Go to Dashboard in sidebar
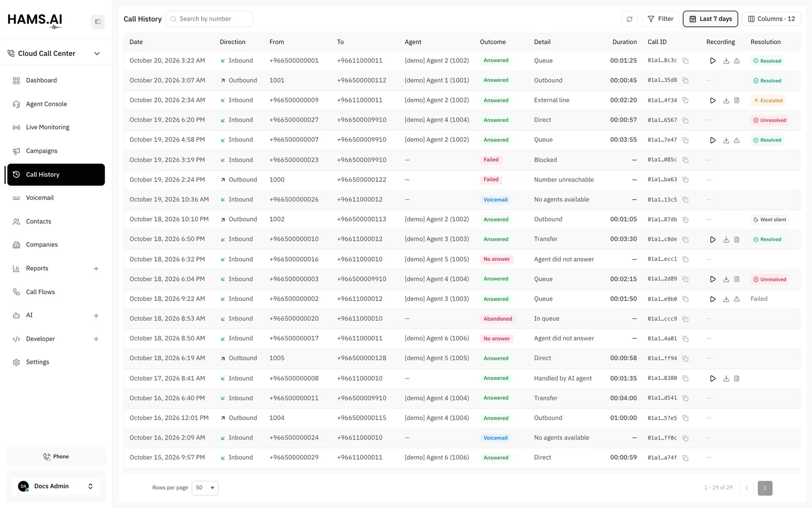The image size is (812, 508). (55, 80)
